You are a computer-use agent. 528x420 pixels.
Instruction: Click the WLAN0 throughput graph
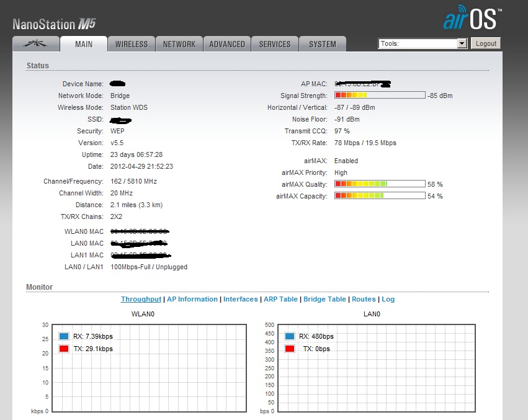150,368
